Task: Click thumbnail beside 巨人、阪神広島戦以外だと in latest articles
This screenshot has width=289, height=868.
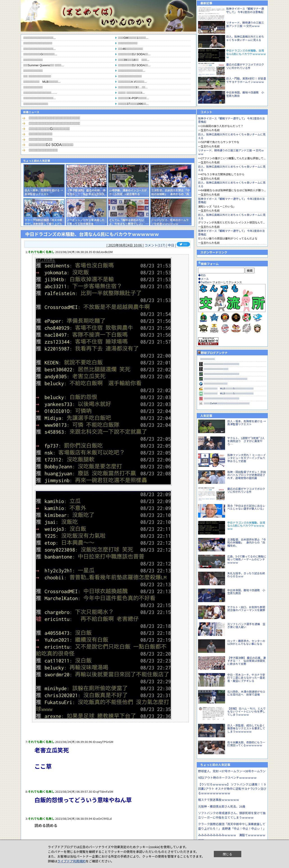Action: 211,41
